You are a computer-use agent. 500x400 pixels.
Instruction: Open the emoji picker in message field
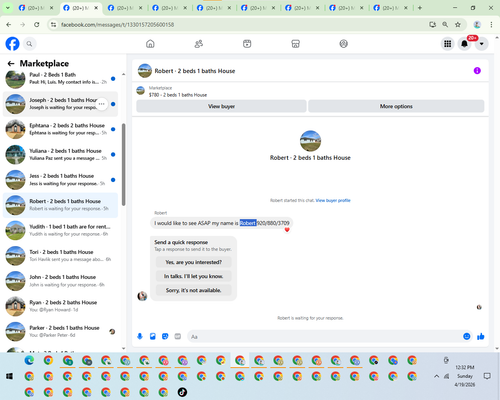coord(467,336)
